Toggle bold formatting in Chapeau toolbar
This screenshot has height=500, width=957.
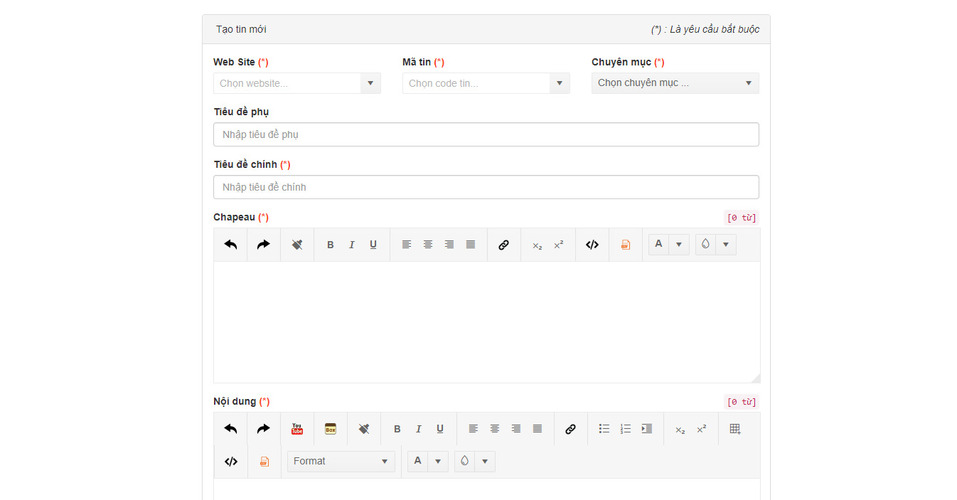tap(330, 245)
